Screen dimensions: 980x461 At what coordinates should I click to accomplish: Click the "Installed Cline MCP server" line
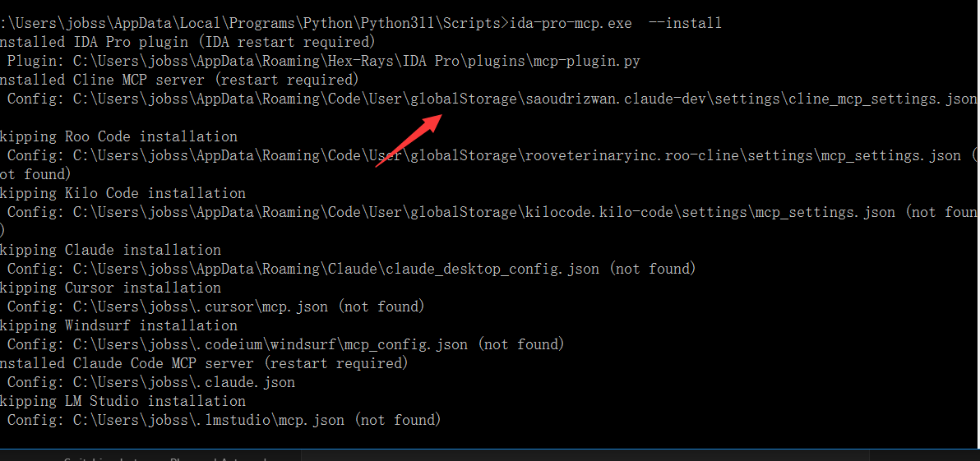(179, 80)
